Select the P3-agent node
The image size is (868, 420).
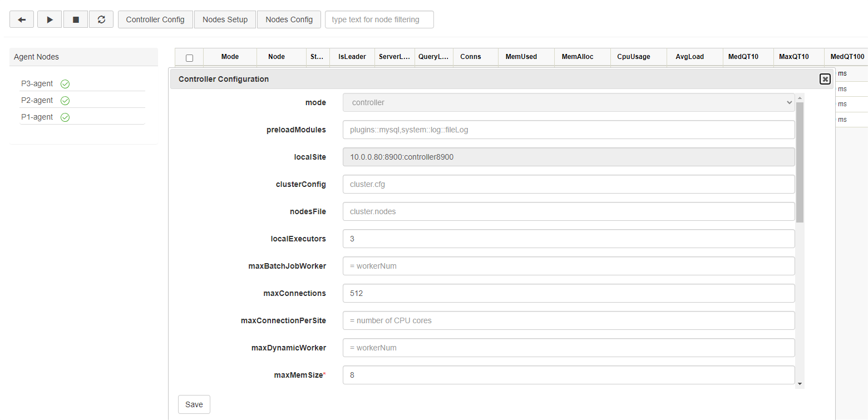37,84
